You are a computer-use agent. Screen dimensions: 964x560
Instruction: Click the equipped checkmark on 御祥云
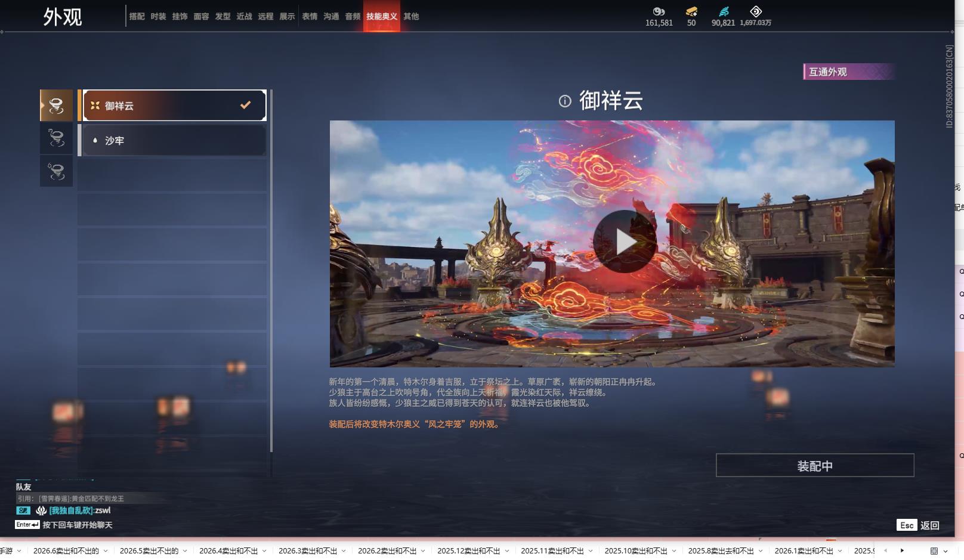tap(245, 105)
